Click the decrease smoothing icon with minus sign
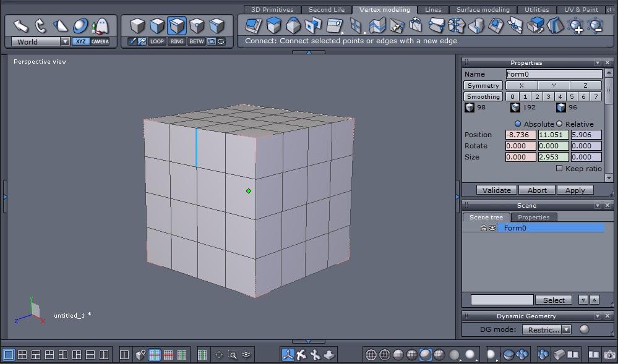The height and width of the screenshot is (364, 618). tap(595, 26)
